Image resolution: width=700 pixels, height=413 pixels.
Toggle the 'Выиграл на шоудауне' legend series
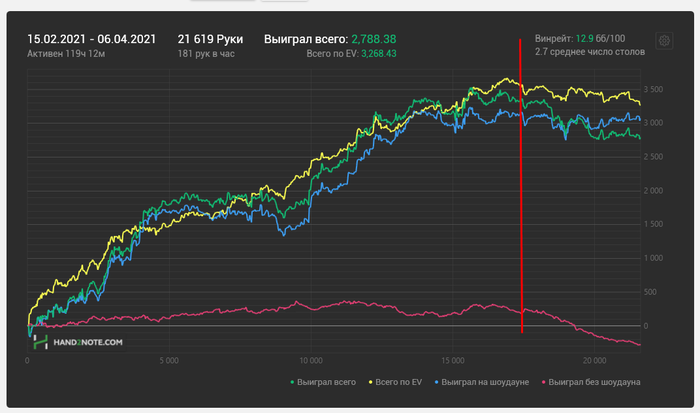click(482, 382)
